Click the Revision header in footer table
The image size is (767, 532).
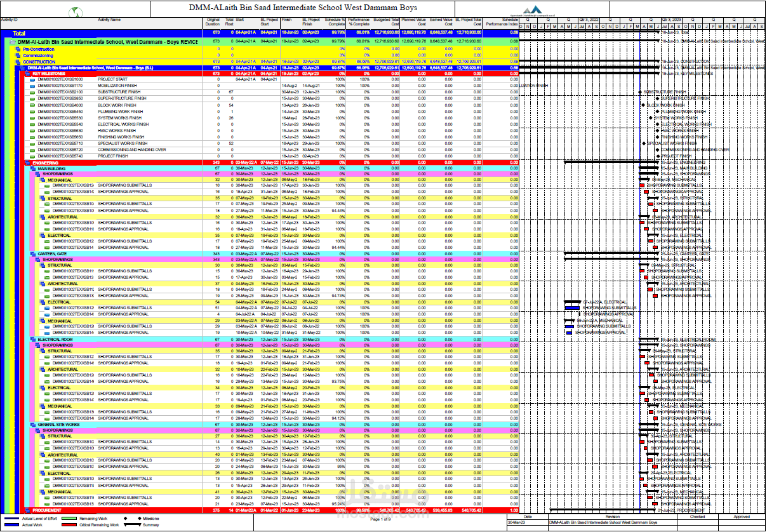pyautogui.click(x=612, y=517)
